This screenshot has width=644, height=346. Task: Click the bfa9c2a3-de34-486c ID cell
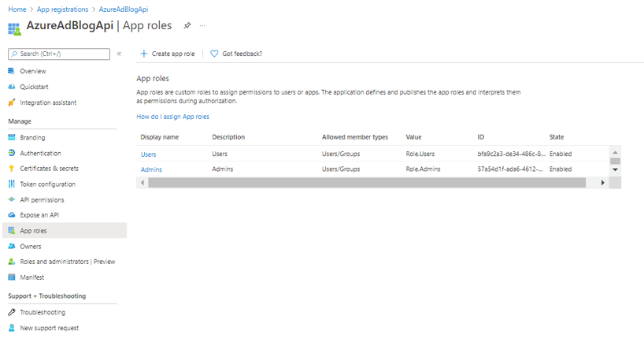tap(511, 154)
